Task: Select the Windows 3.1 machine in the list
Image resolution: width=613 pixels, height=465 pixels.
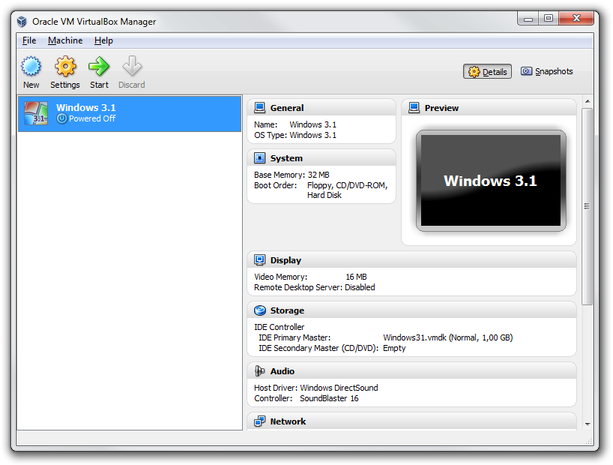Action: tap(129, 113)
